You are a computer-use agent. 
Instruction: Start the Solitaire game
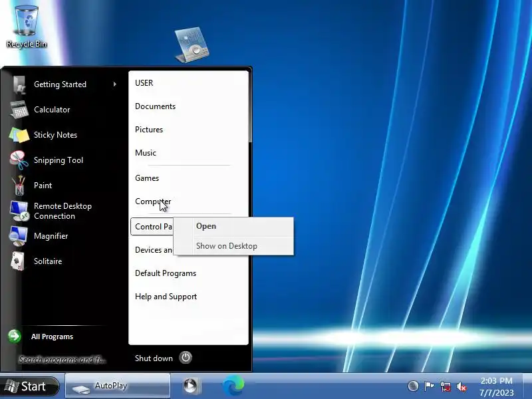[x=48, y=261]
